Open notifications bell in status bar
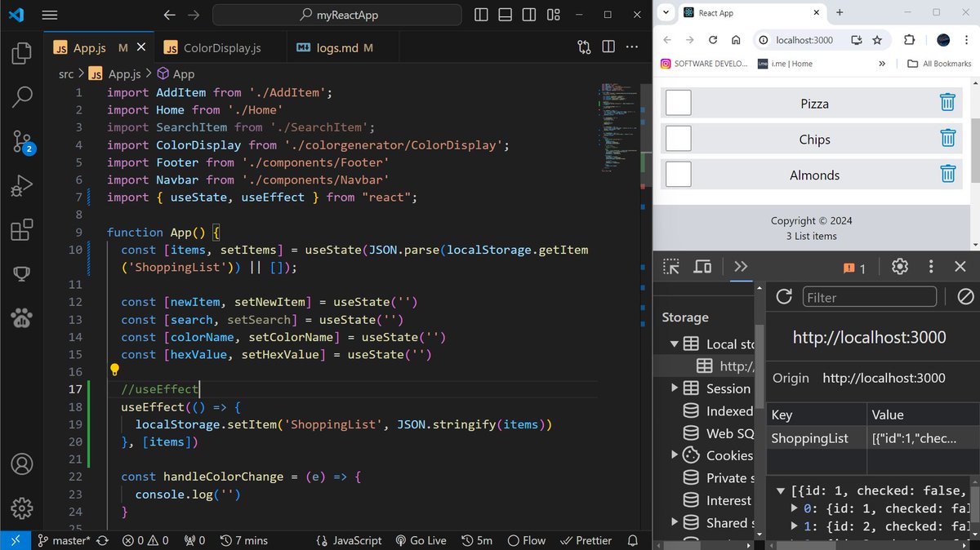This screenshot has height=550, width=980. point(632,540)
